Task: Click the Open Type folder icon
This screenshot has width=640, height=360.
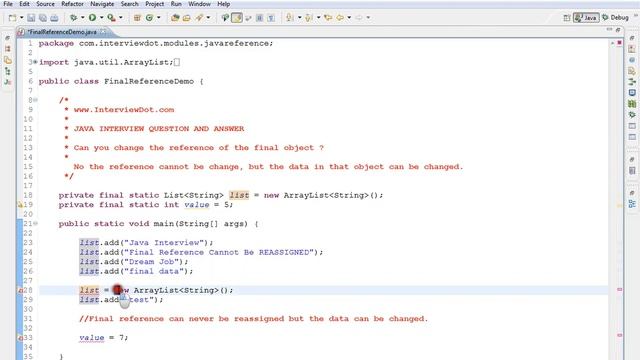Action: (175, 18)
